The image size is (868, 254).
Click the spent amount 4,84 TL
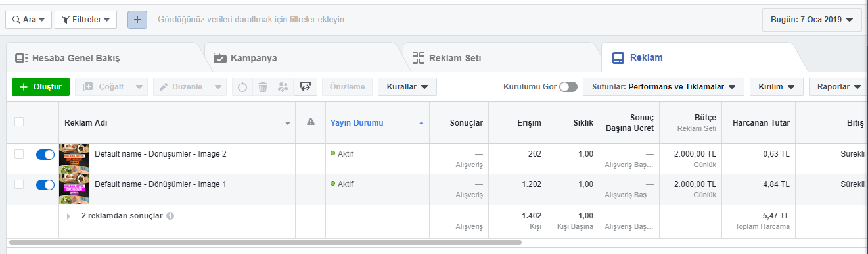click(775, 185)
